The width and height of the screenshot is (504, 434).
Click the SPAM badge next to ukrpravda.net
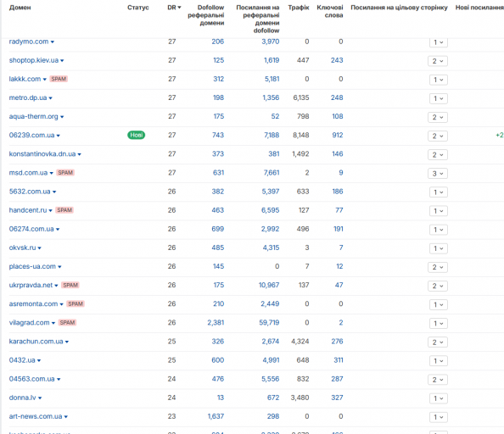click(70, 286)
